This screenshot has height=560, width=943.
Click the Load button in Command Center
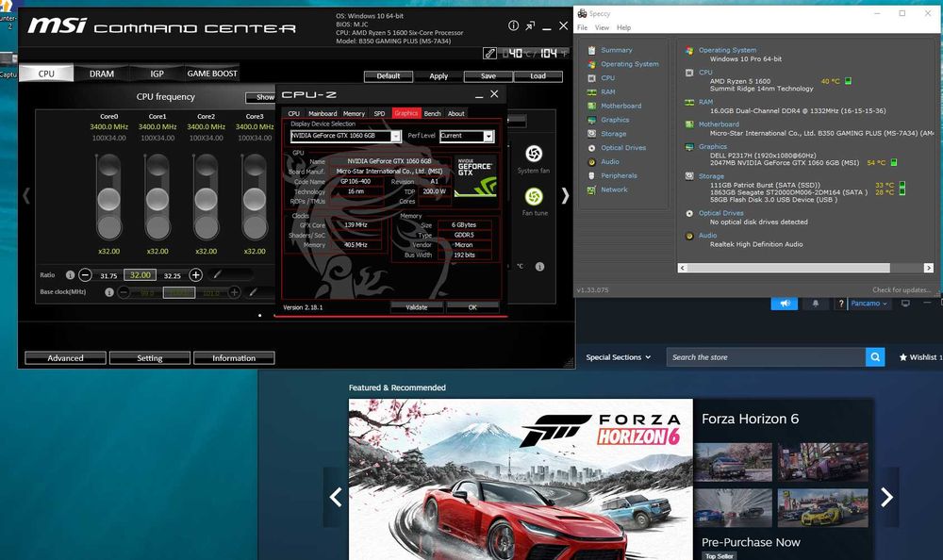[x=538, y=76]
